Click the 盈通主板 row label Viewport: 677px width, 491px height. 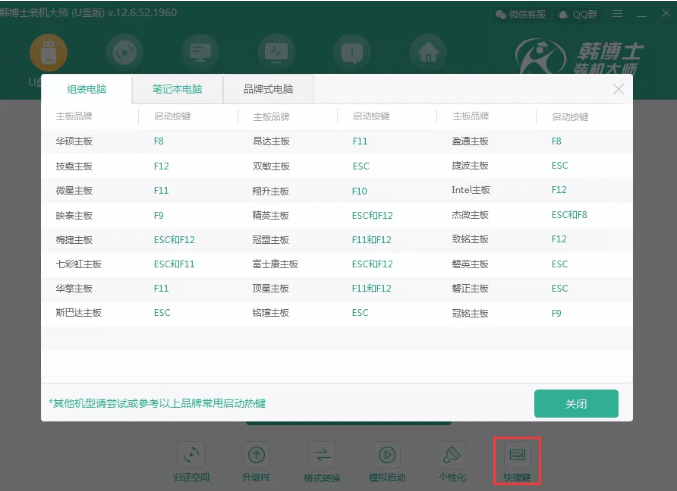coord(470,141)
